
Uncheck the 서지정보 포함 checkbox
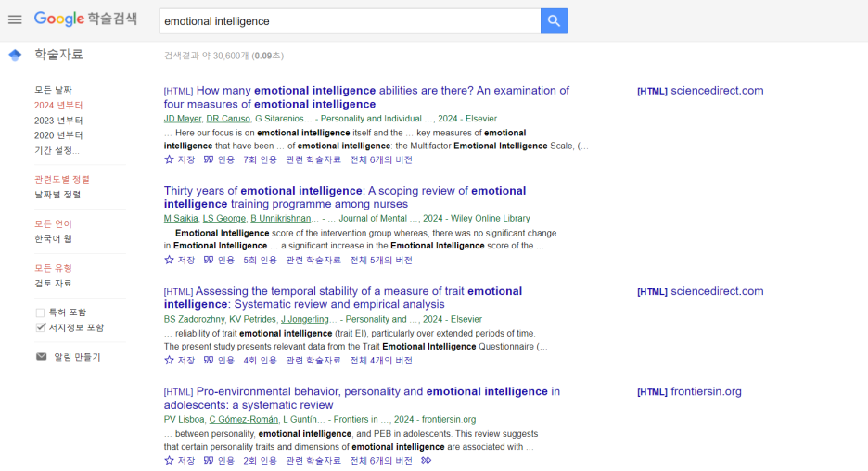point(40,327)
